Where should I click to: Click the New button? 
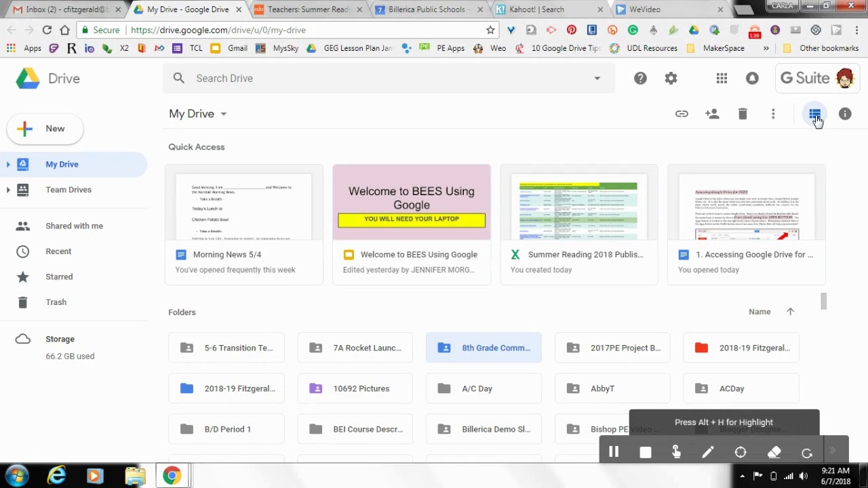pyautogui.click(x=45, y=129)
